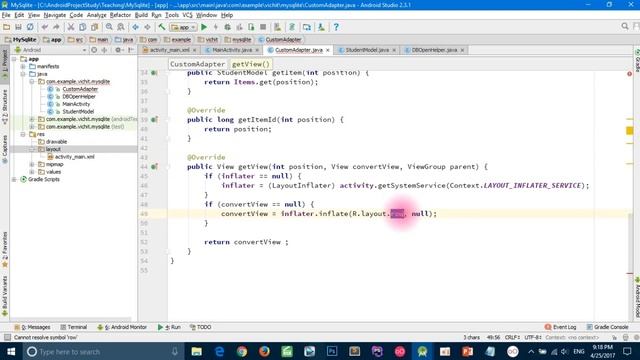Click the Apply Changes lightning icon
This screenshot has height=360, width=640.
pyautogui.click(x=216, y=27)
